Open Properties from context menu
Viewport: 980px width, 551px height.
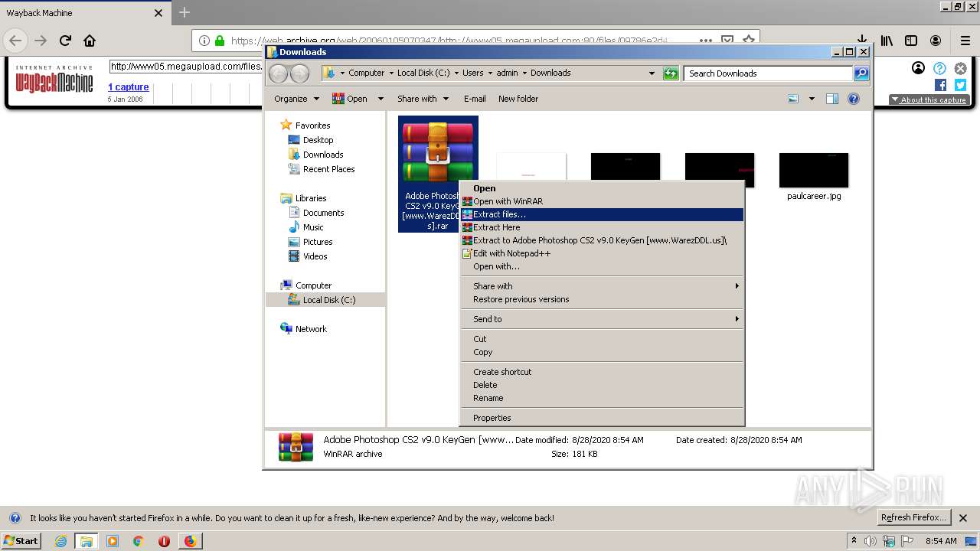click(602, 418)
